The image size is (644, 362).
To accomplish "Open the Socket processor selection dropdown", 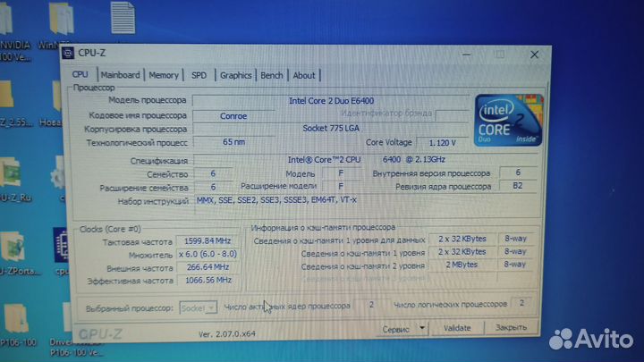I will click(x=198, y=307).
